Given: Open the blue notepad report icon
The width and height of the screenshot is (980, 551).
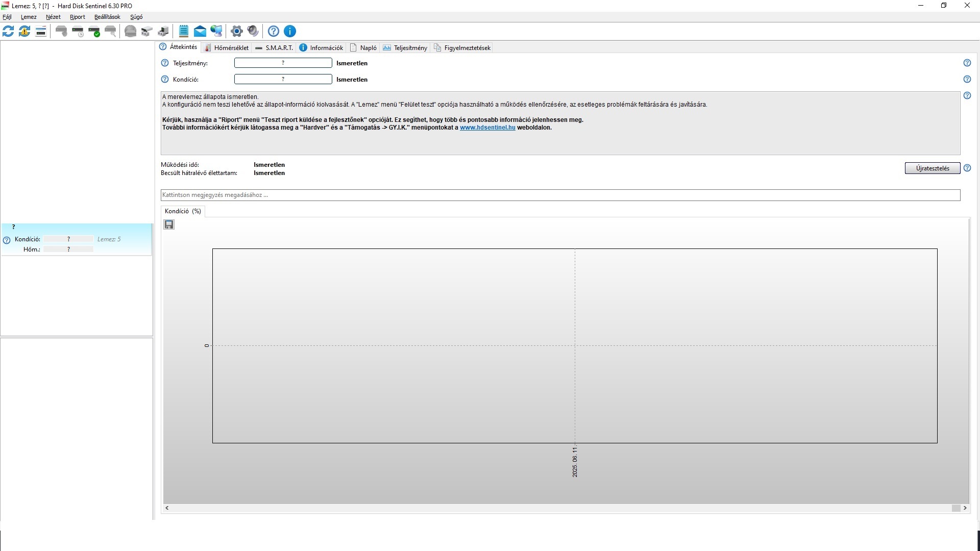Looking at the screenshot, I should point(184,31).
